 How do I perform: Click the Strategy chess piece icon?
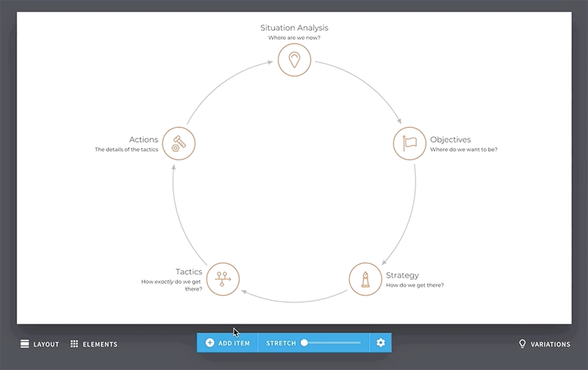[x=365, y=279]
